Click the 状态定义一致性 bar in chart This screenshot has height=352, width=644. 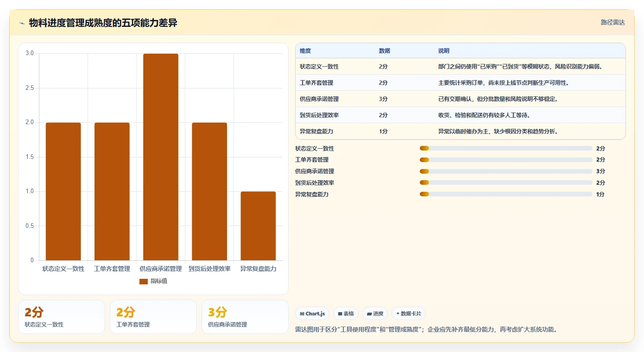click(63, 191)
